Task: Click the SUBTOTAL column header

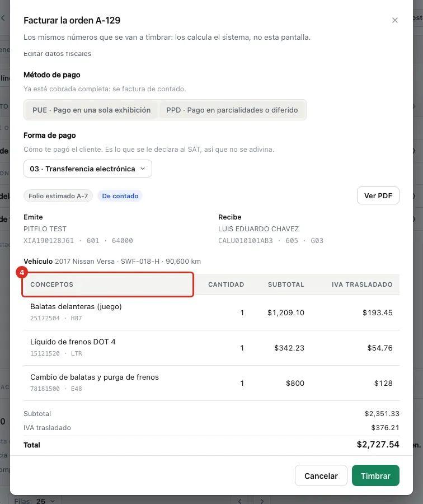Action: click(286, 284)
